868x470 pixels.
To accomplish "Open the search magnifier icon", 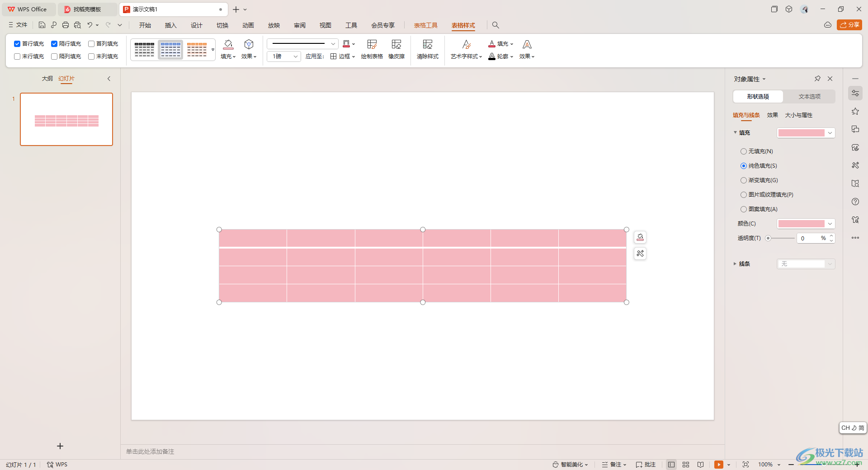I will tap(495, 25).
